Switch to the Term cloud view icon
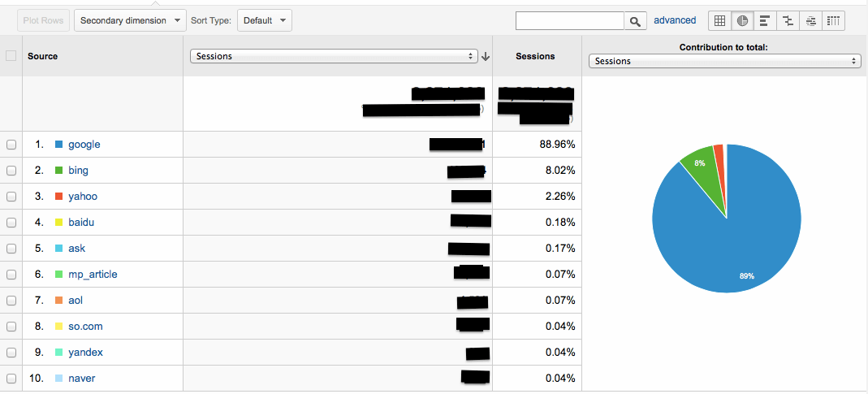This screenshot has width=868, height=394. click(x=810, y=21)
